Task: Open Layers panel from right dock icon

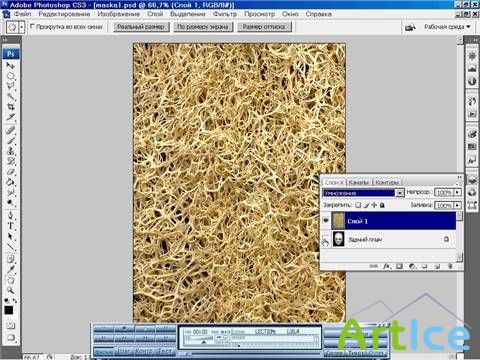Action: [472, 180]
